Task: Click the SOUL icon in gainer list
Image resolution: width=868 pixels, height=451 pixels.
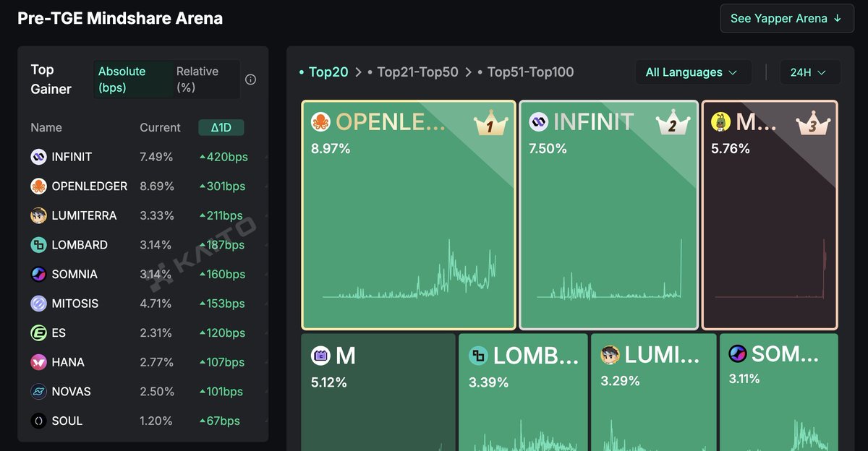Action: [x=38, y=421]
